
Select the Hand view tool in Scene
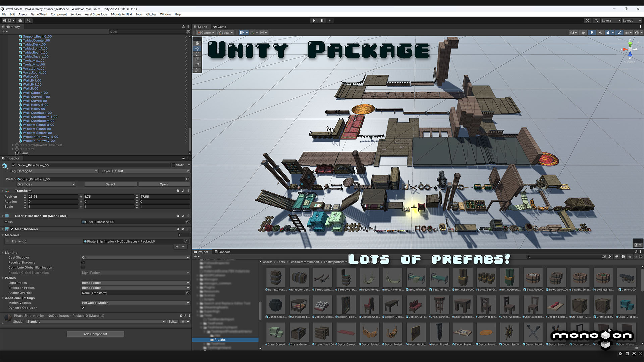coord(197,43)
